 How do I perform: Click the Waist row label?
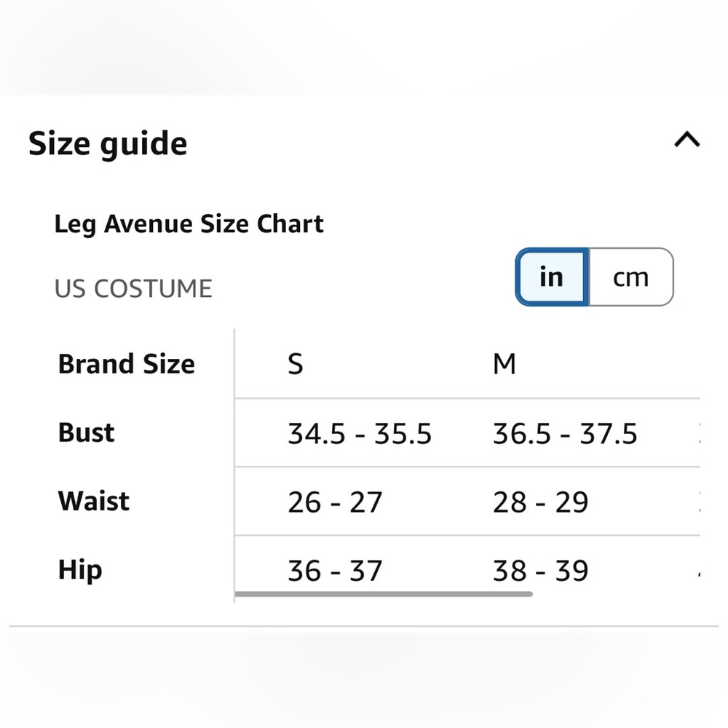(94, 501)
